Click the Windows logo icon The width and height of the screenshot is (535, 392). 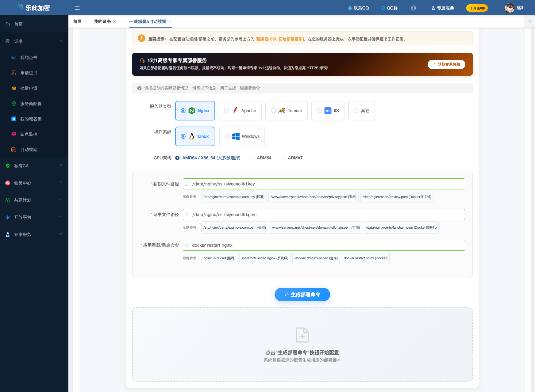pyautogui.click(x=236, y=136)
